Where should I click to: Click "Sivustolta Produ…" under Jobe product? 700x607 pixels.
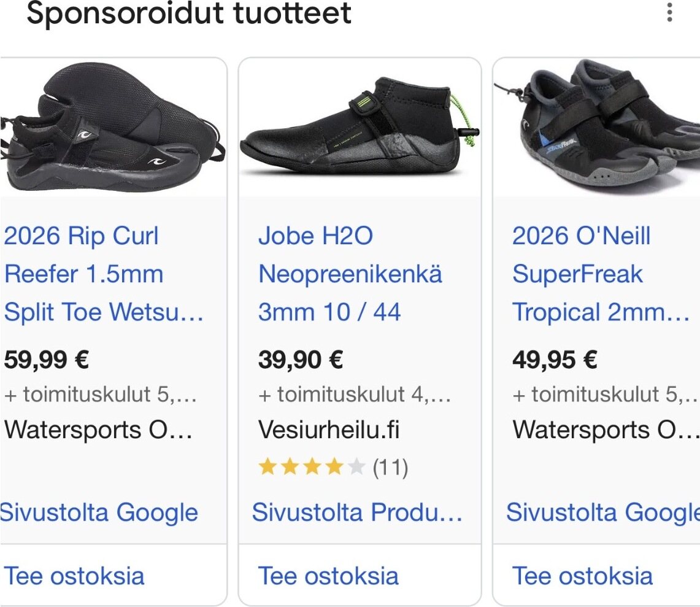357,512
